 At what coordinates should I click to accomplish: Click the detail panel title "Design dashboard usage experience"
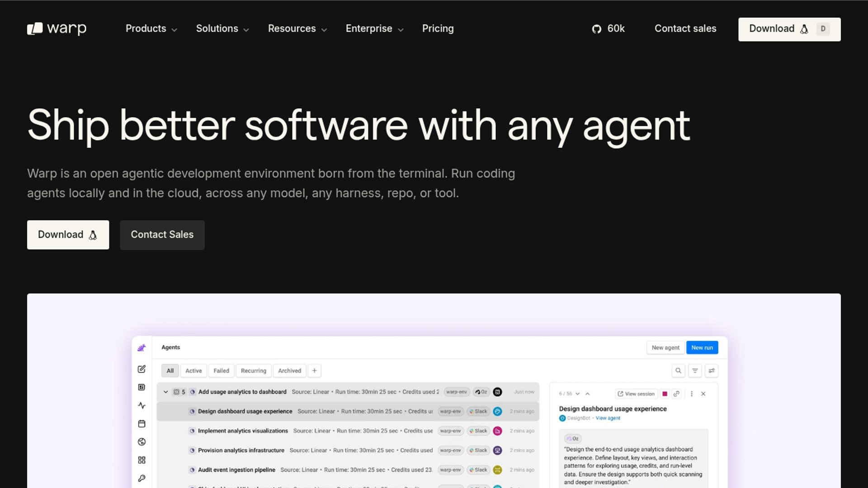coord(613,408)
